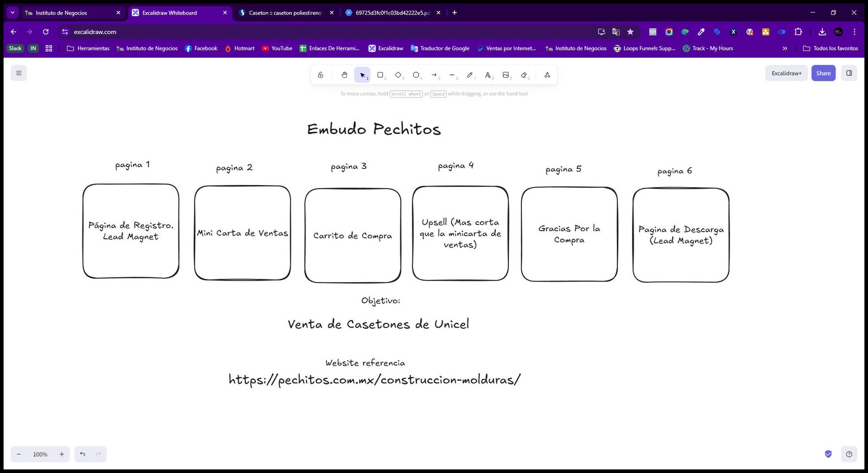Switch to the 69725d3fc0f1 PDF tab
This screenshot has height=473, width=868.
pyautogui.click(x=393, y=12)
